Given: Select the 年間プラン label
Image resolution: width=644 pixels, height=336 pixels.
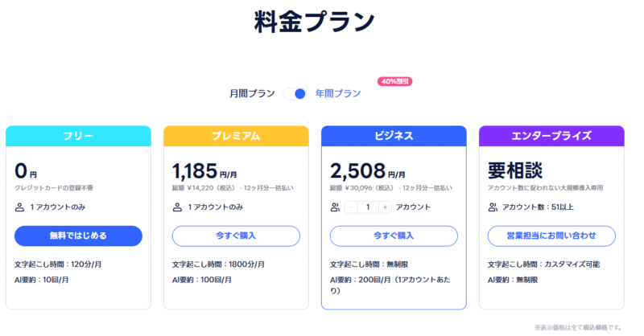Looking at the screenshot, I should [338, 93].
